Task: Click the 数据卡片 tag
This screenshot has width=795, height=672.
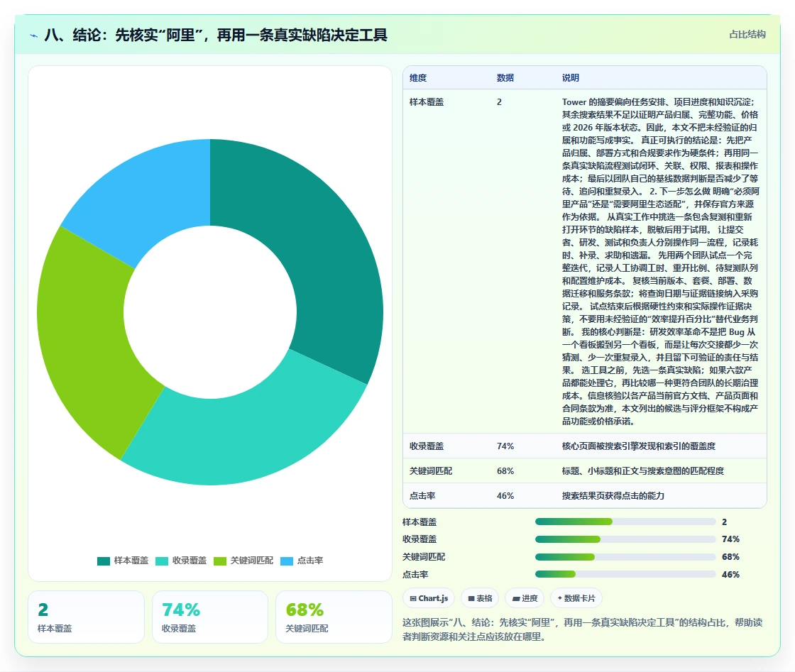Action: pos(576,598)
